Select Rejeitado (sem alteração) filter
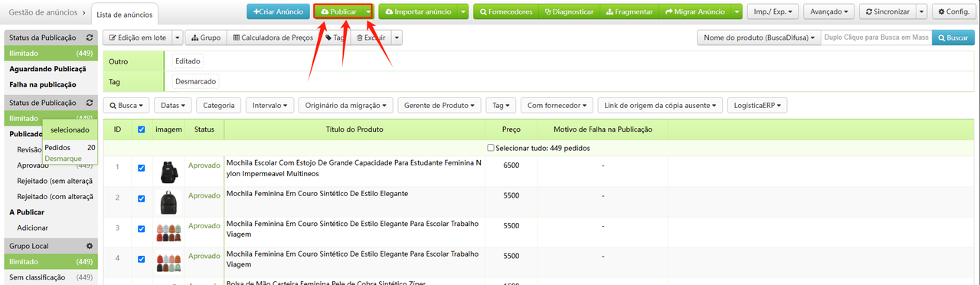The image size is (980, 285). tap(54, 181)
